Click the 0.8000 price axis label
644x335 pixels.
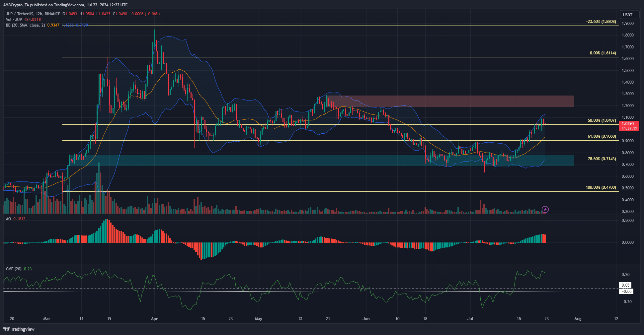[x=628, y=153]
